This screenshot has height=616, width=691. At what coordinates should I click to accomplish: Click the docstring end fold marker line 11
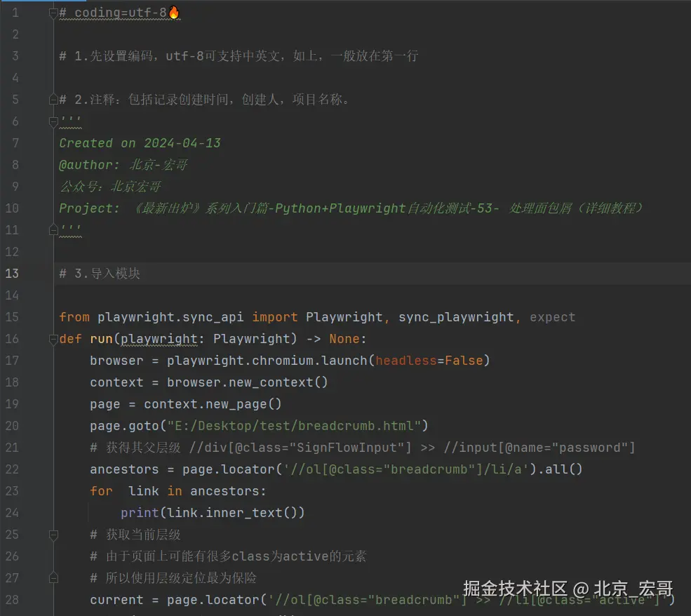pos(53,229)
